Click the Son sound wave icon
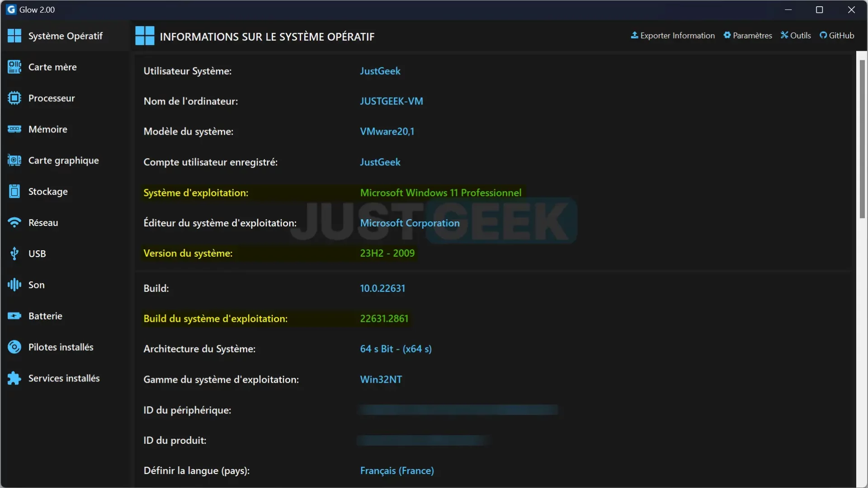 click(x=14, y=285)
